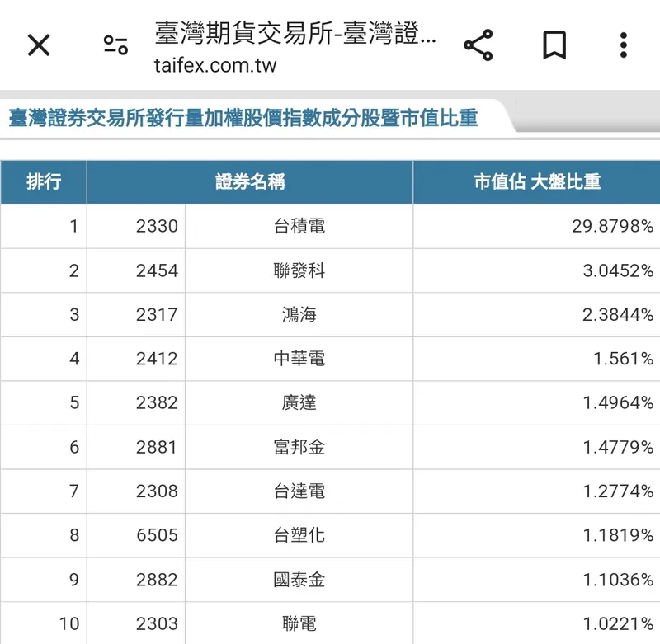The width and height of the screenshot is (660, 644).
Task: Select weight value 1.1036%
Action: pyautogui.click(x=618, y=580)
